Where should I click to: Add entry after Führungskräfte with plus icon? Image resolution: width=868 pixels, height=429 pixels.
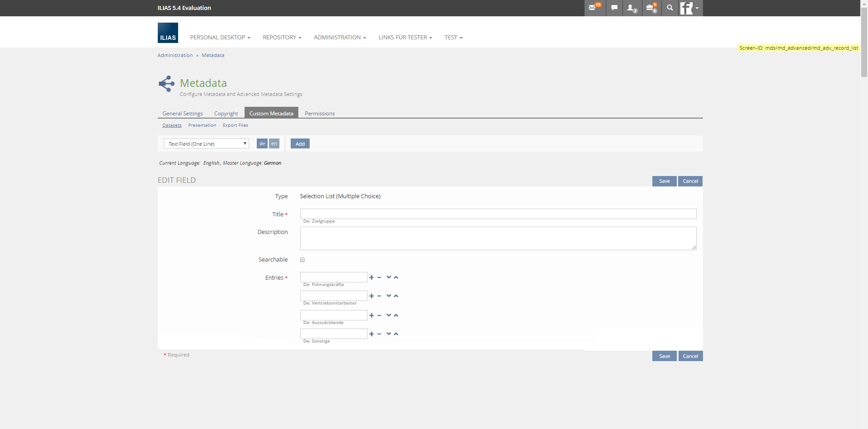372,277
